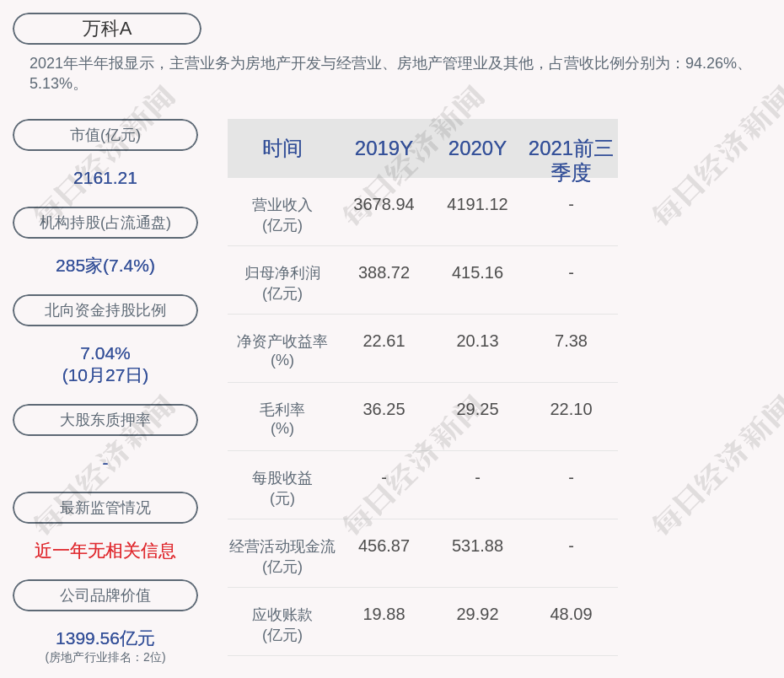
Task: Click the 应收账款(亿元) row label
Action: [282, 625]
